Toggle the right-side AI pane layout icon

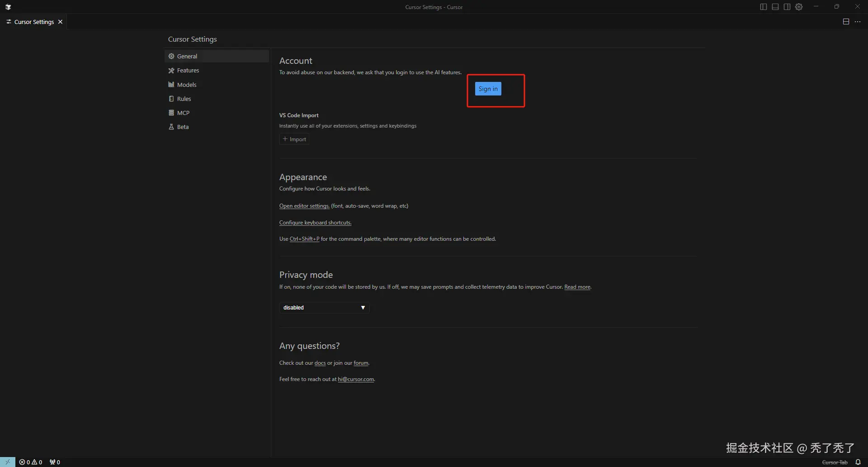point(787,7)
